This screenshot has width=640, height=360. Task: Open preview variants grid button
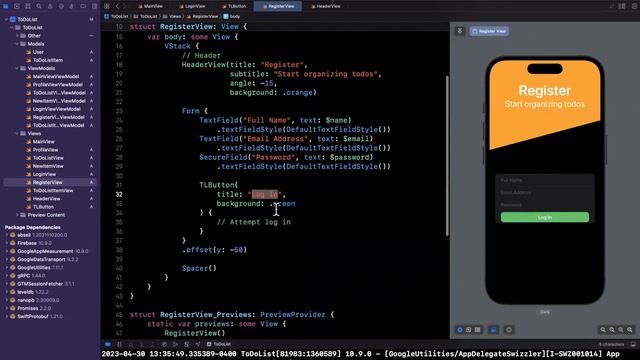click(478, 329)
